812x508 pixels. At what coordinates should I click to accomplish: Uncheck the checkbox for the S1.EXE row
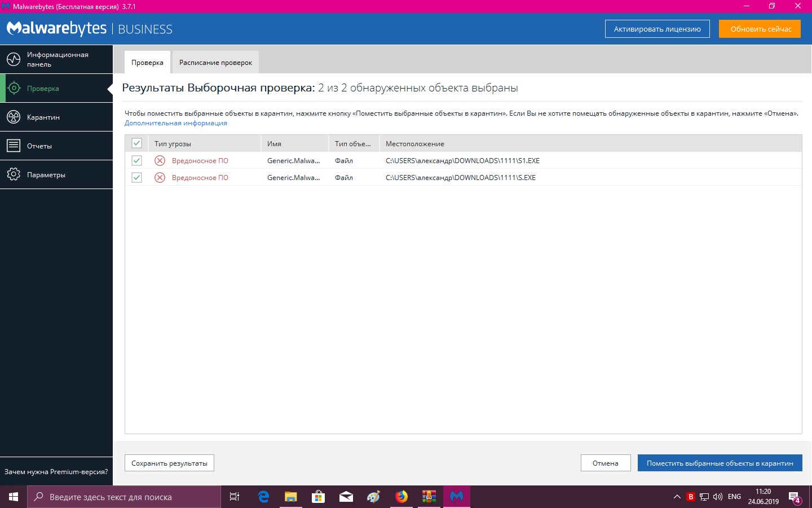pyautogui.click(x=136, y=160)
